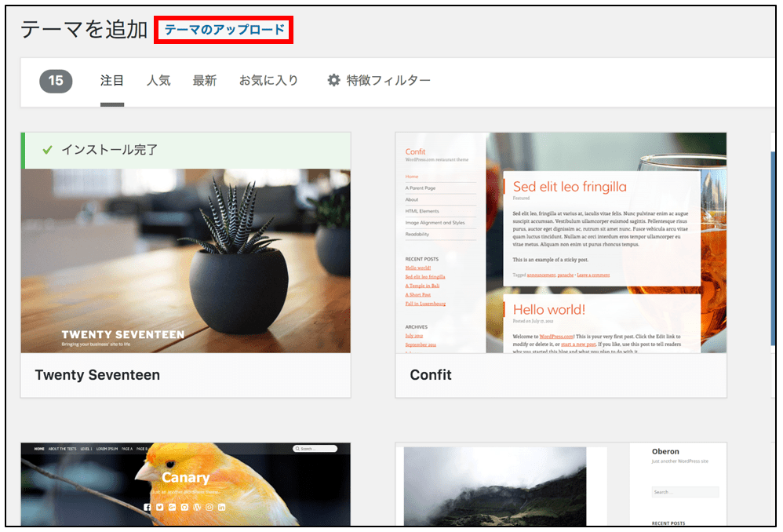
Task: Click the Instagram icon in the Canary preview
Action: pyautogui.click(x=209, y=507)
